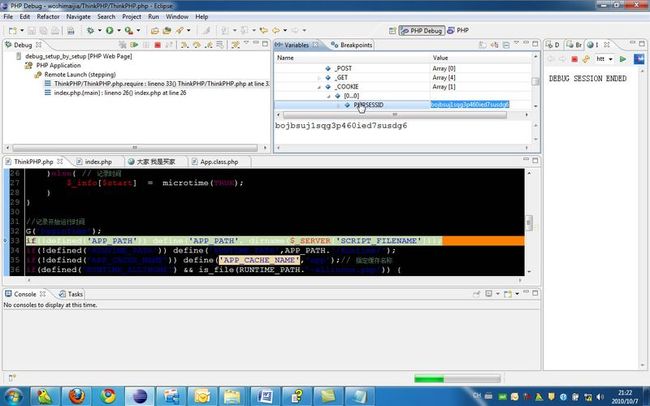Click the Collapse All icon in Variables view
This screenshot has width=650, height=406.
[x=506, y=45]
